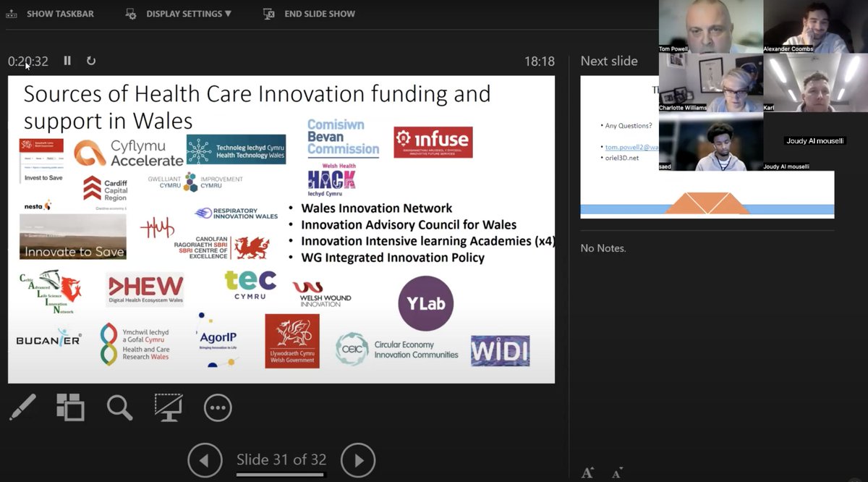The height and width of the screenshot is (482, 868).
Task: Open the Display Settings dropdown
Action: click(x=179, y=14)
